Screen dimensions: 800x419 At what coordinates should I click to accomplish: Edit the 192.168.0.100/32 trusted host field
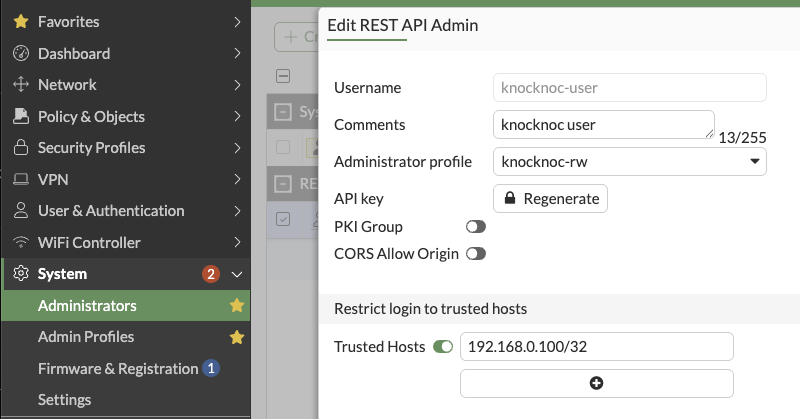point(596,347)
